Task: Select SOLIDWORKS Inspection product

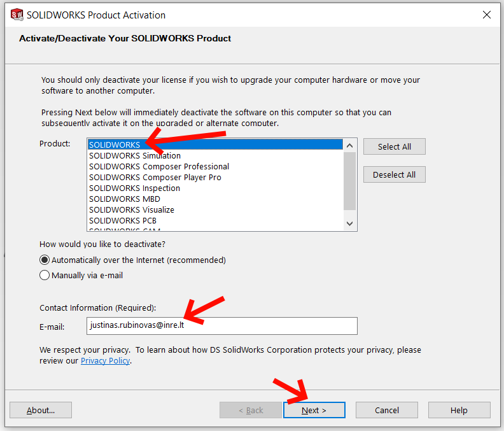Action: pos(215,188)
